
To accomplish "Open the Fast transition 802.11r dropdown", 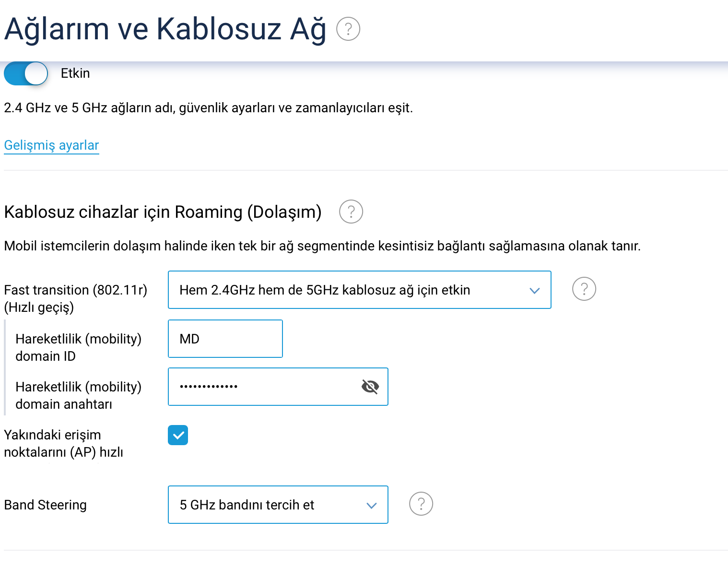I will pos(360,290).
